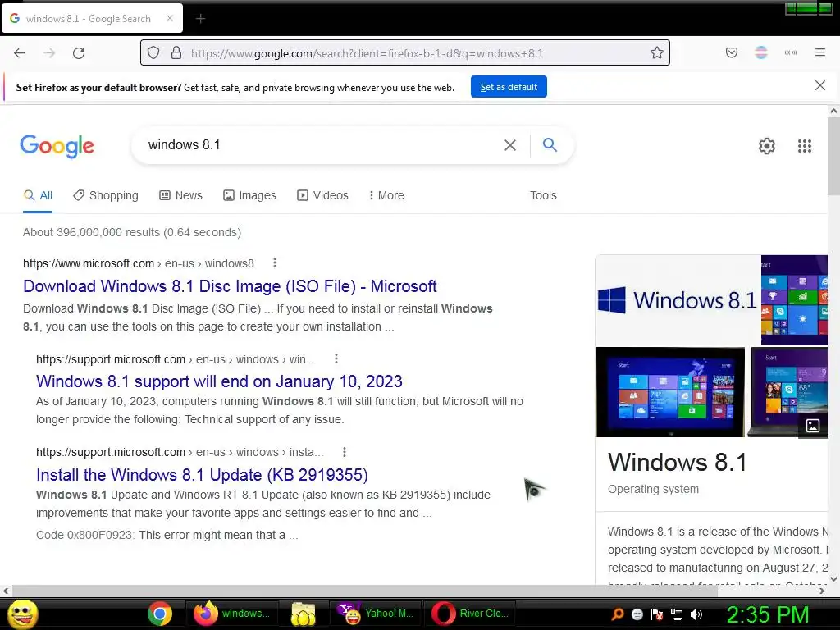Select the All results tab
Viewport: 840px width, 630px height.
(38, 195)
